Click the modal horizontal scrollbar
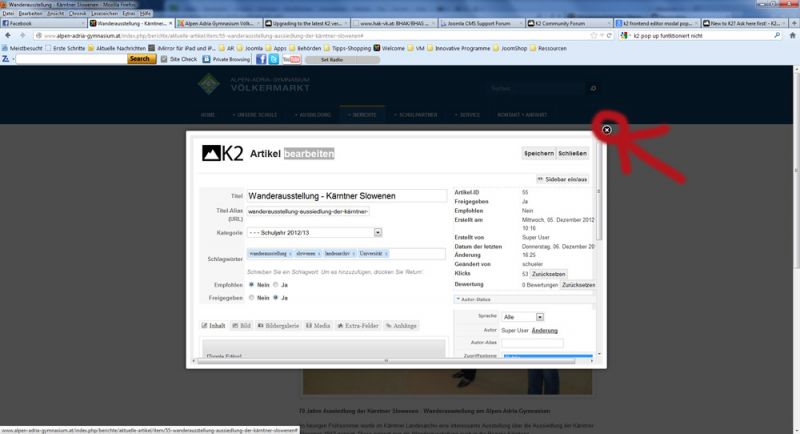This screenshot has height=434, width=800. coord(386,361)
